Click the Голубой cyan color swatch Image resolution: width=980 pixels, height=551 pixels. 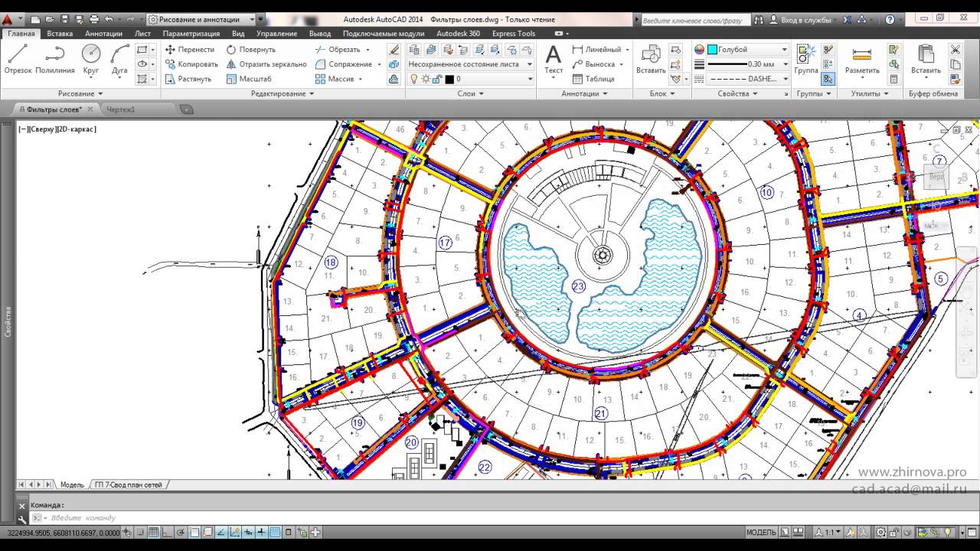[712, 49]
